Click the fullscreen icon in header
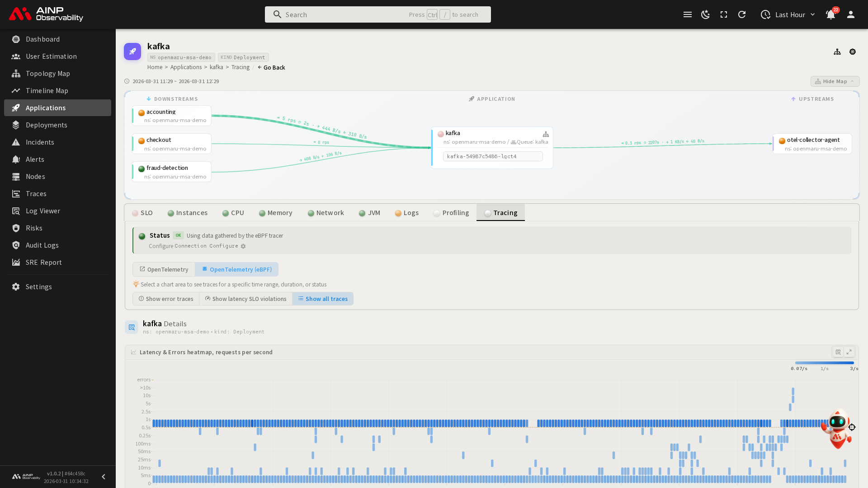Image resolution: width=868 pixels, height=488 pixels. [x=724, y=14]
